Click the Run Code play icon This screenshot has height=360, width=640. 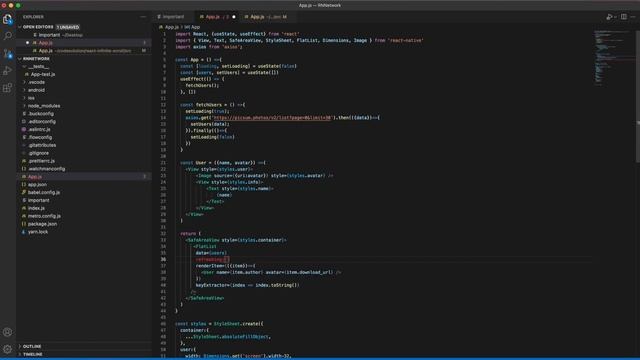(609, 17)
